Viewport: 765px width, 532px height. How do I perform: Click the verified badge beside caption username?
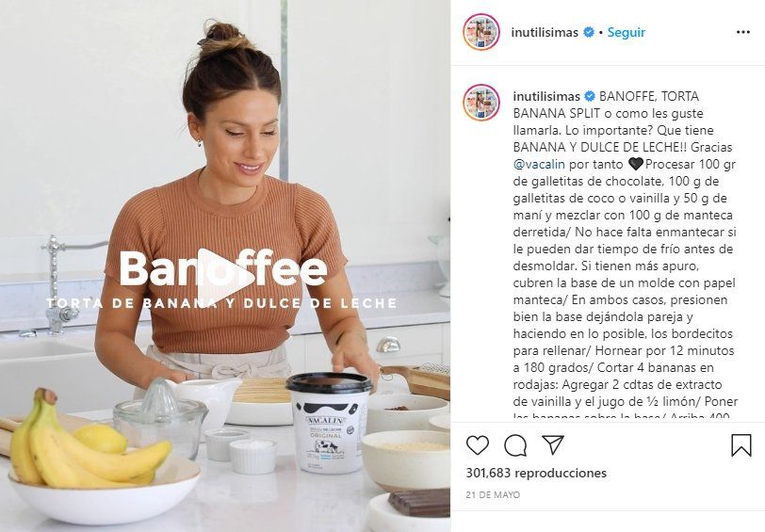click(590, 96)
